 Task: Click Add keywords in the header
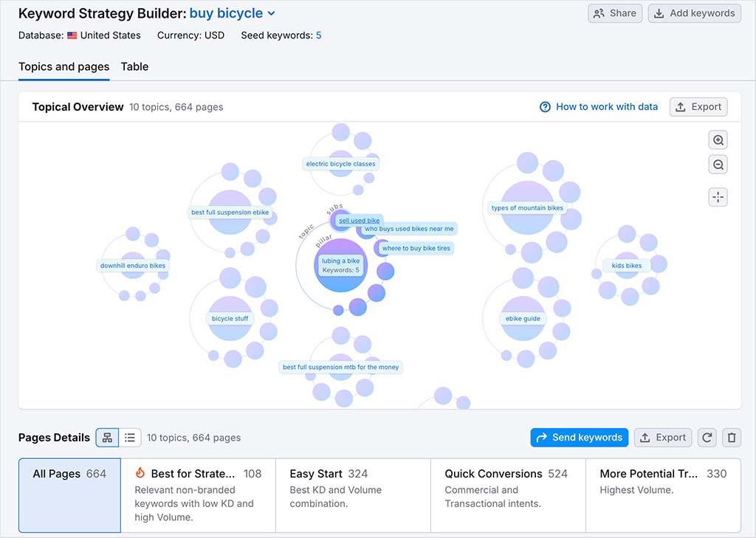point(693,13)
